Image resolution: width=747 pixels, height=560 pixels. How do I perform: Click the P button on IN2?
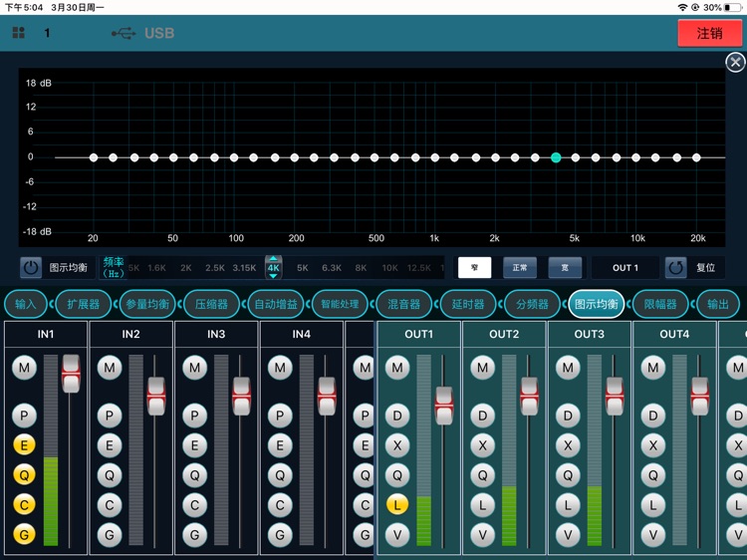110,416
